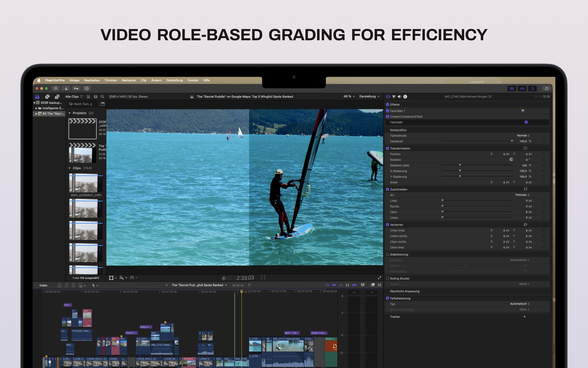This screenshot has width=588, height=368.
Task: Toggle audio skimming waveform icon
Action: [341, 285]
